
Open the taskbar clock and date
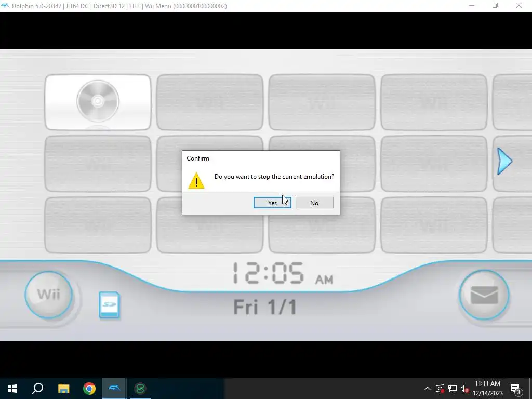[x=487, y=389]
